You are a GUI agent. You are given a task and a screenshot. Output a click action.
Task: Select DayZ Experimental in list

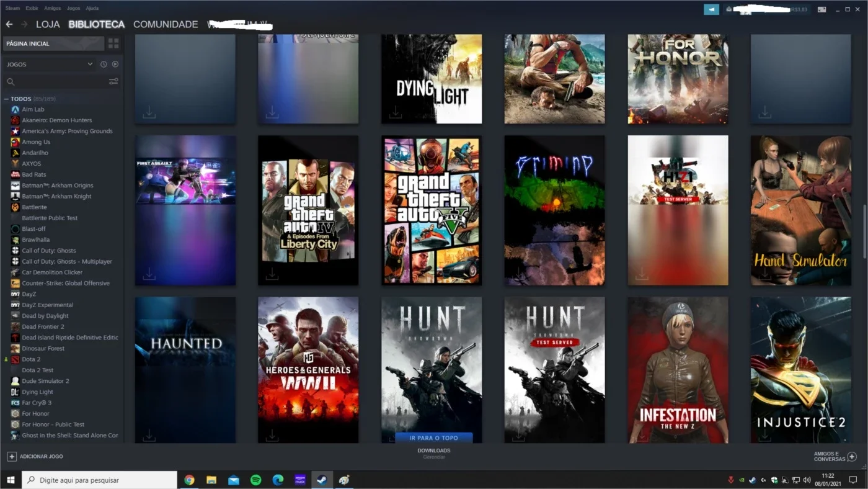48,305
